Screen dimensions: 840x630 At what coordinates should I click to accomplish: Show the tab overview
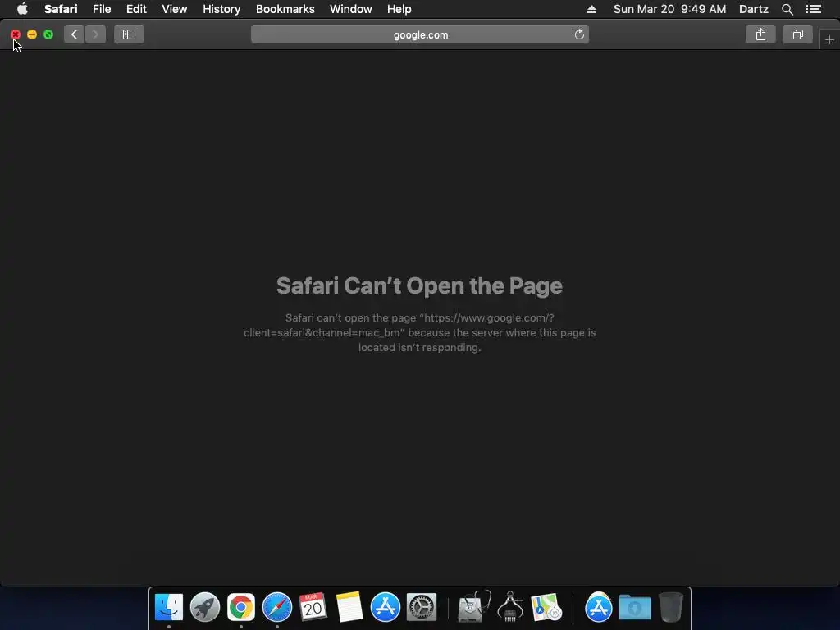(797, 34)
